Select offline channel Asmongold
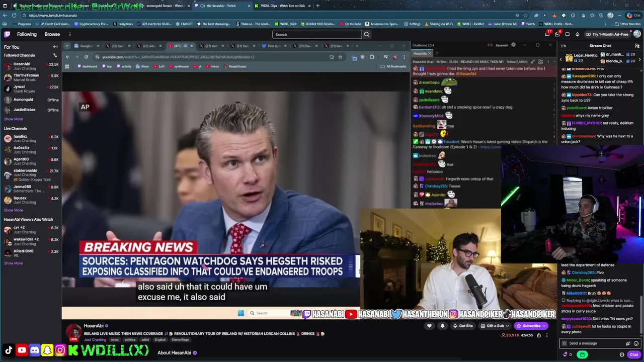This screenshot has height=362, width=644. [x=31, y=100]
